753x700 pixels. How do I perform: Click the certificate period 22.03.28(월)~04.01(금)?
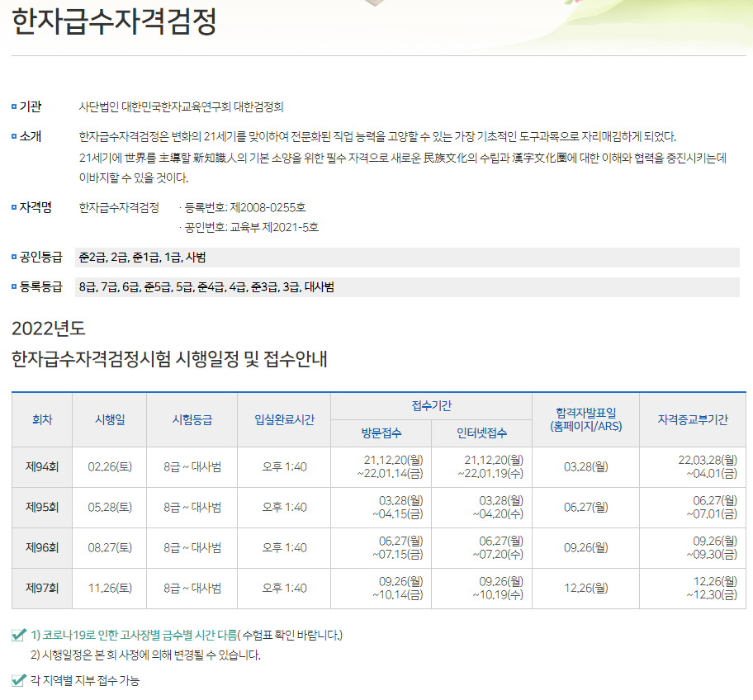tap(708, 466)
